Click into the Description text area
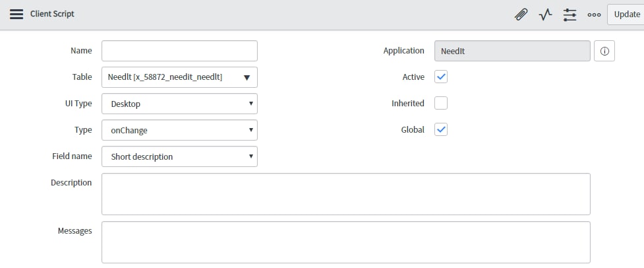644x268 pixels. (346, 194)
